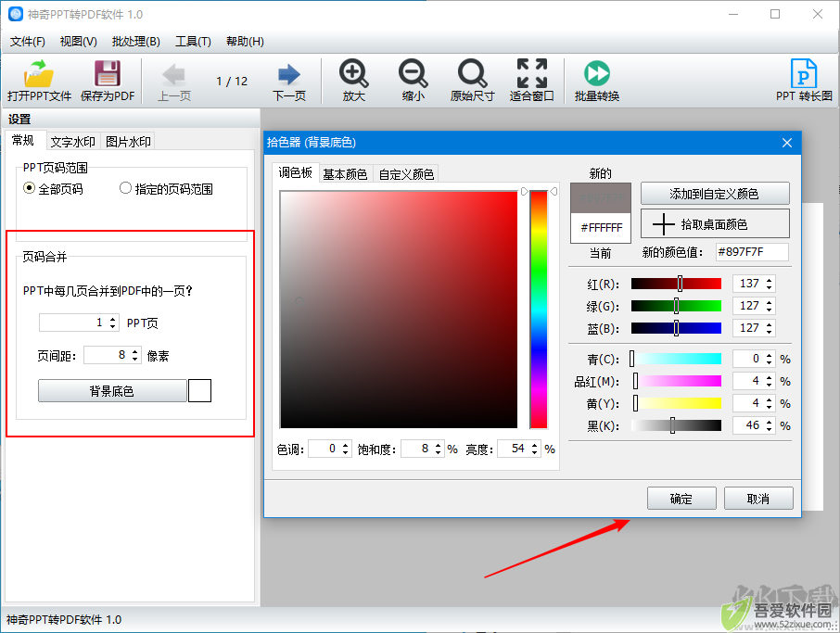
Task: Click the page spacing pixel spinner
Action: [112, 355]
